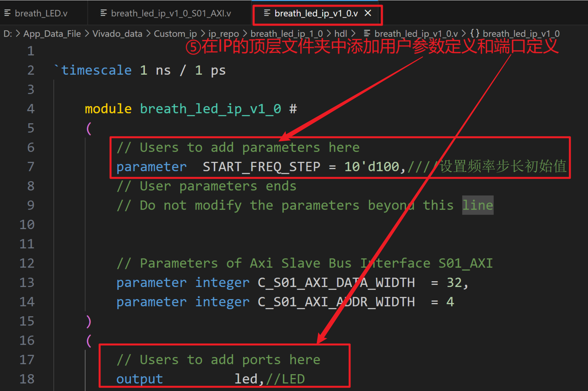Expand breadcrumb chevron after ip_repo
This screenshot has height=391, width=588.
(245, 34)
